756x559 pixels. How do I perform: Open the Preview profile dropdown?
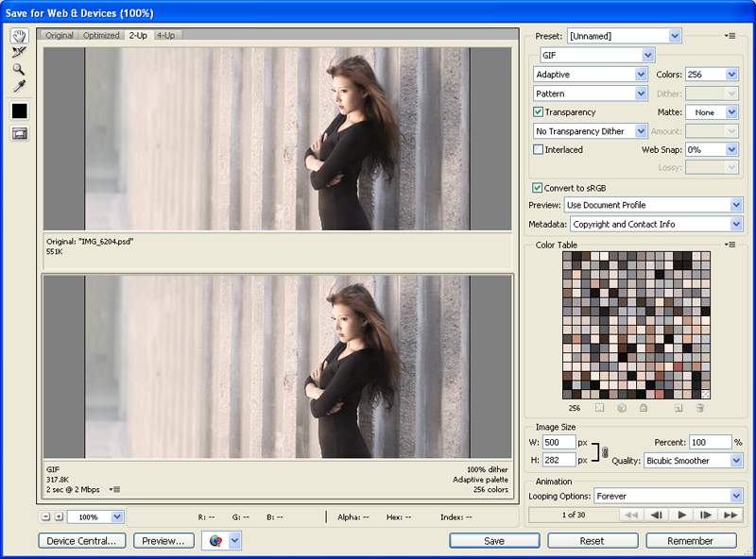pyautogui.click(x=653, y=205)
